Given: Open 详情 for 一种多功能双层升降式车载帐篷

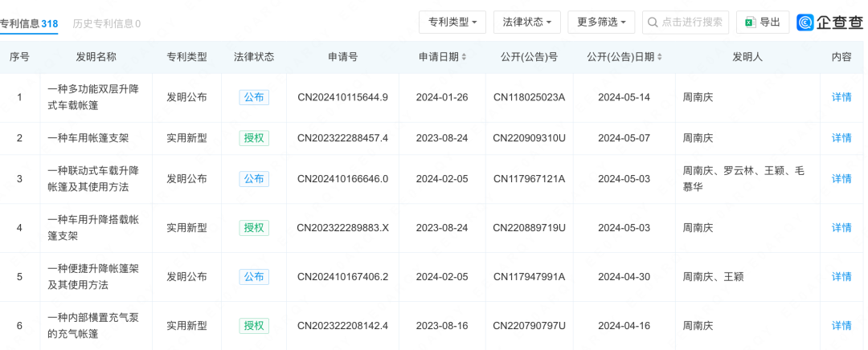Looking at the screenshot, I should [x=841, y=97].
